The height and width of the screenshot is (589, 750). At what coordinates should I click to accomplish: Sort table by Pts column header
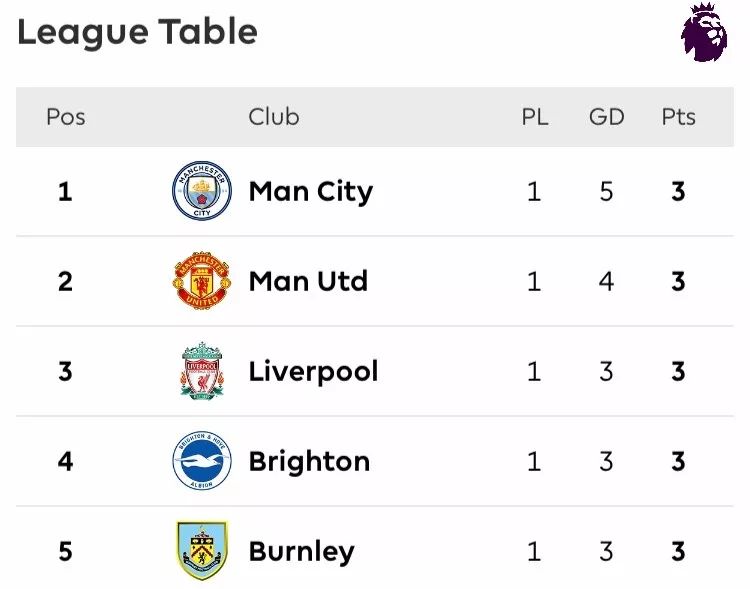coord(678,117)
